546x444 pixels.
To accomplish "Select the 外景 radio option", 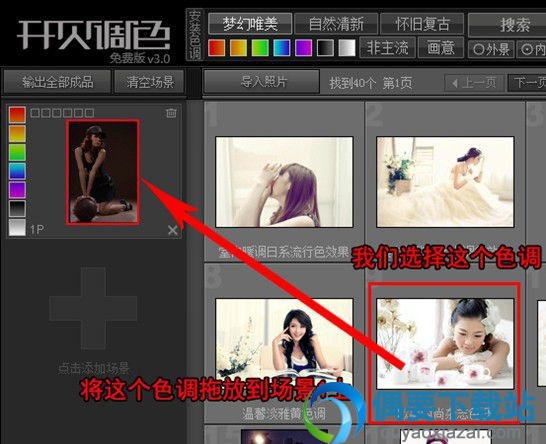I will (x=491, y=49).
